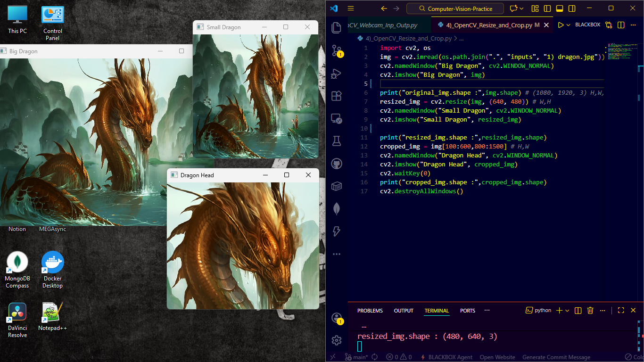Maximize the terminal panel size
644x362 pixels.
click(x=621, y=310)
